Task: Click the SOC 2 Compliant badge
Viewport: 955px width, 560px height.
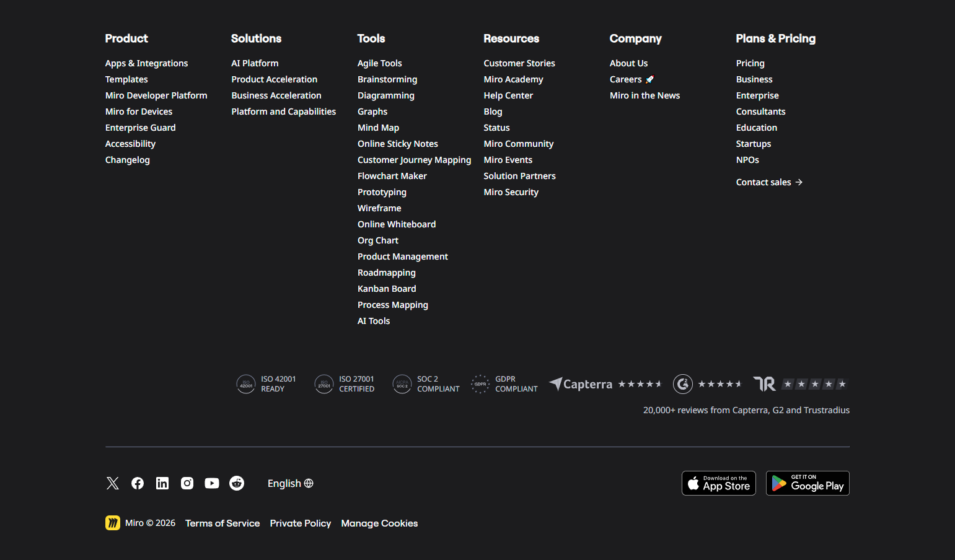Action: pyautogui.click(x=426, y=384)
